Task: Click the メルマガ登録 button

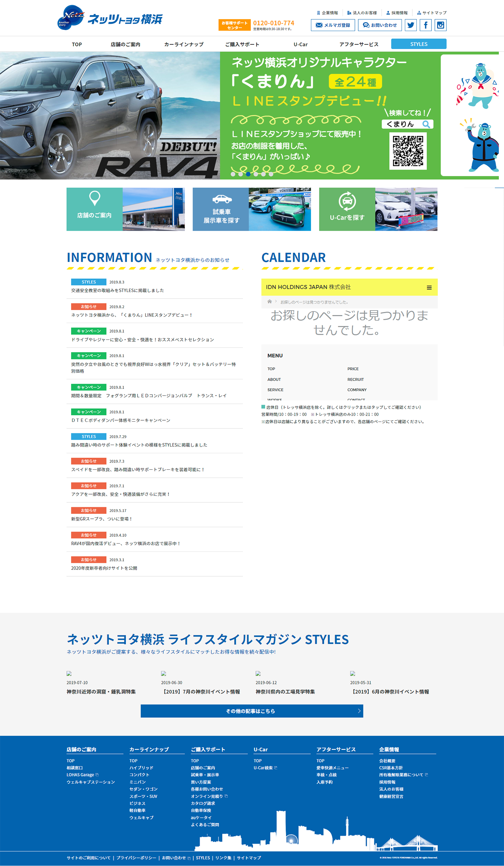Action: click(333, 25)
